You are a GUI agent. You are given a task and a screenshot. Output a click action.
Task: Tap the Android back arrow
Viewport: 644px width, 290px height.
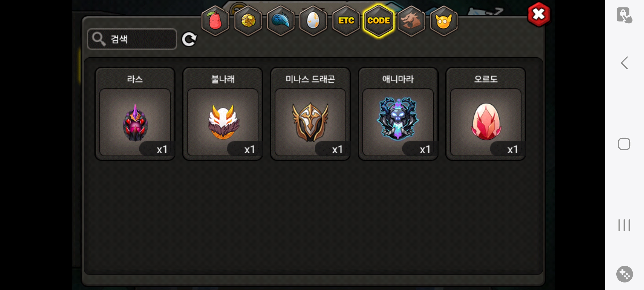[624, 63]
